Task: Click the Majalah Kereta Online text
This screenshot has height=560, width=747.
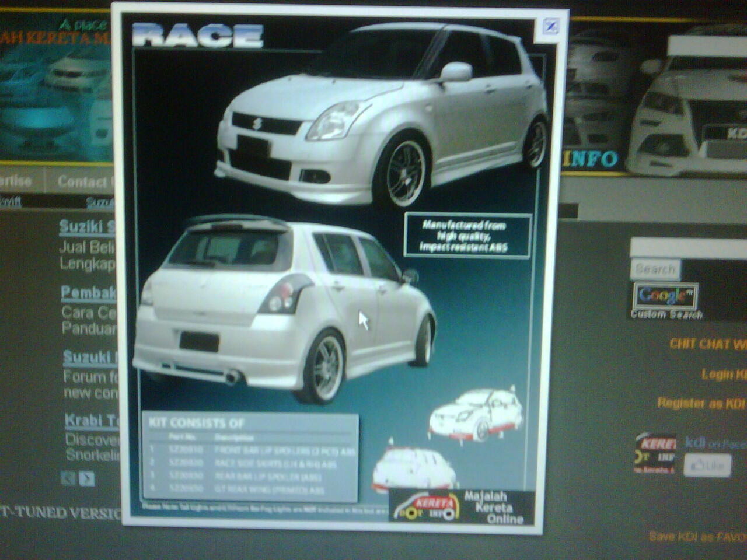Action: tap(494, 507)
